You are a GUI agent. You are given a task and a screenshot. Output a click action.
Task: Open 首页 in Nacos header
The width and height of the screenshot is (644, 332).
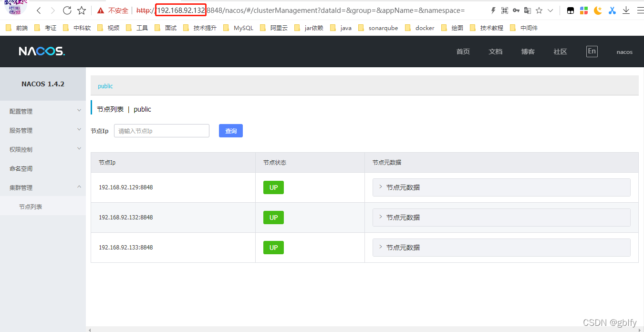point(463,52)
